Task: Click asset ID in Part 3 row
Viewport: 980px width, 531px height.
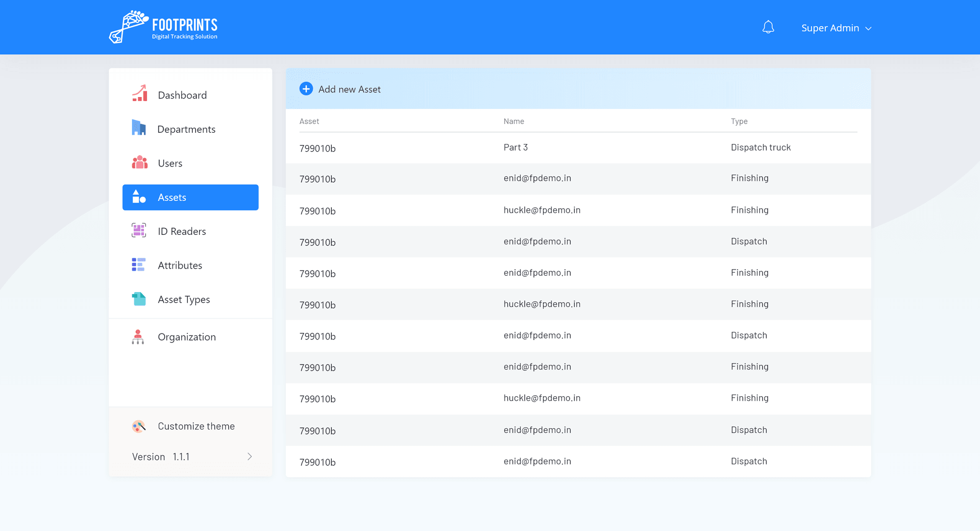Action: coord(317,149)
